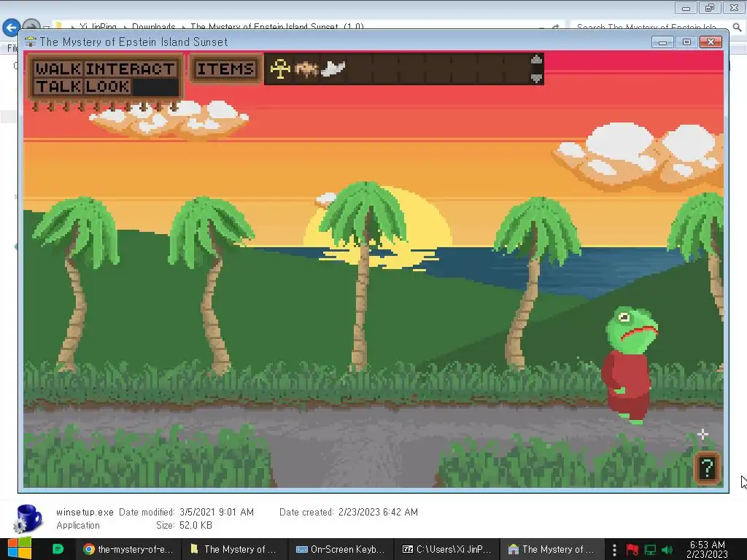Show hidden tray icons via dots

point(614,550)
